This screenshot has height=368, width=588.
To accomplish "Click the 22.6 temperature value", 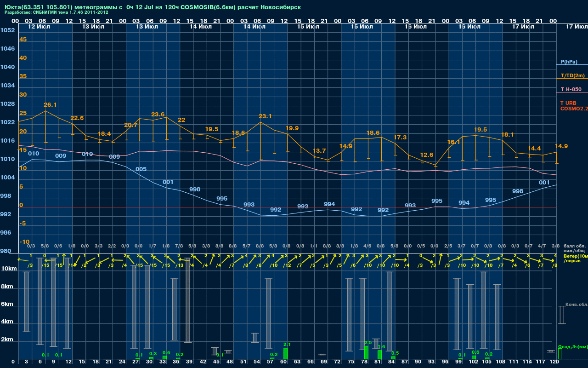I will (x=77, y=118).
